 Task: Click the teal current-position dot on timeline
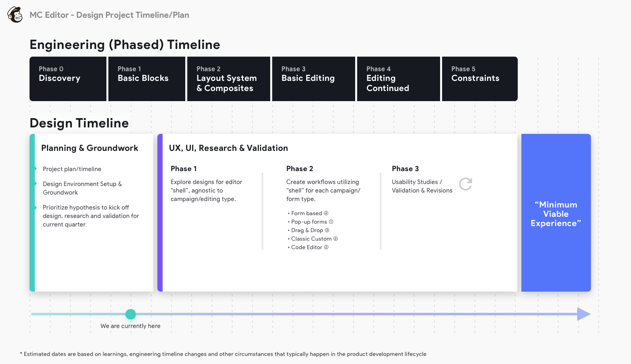click(x=131, y=314)
